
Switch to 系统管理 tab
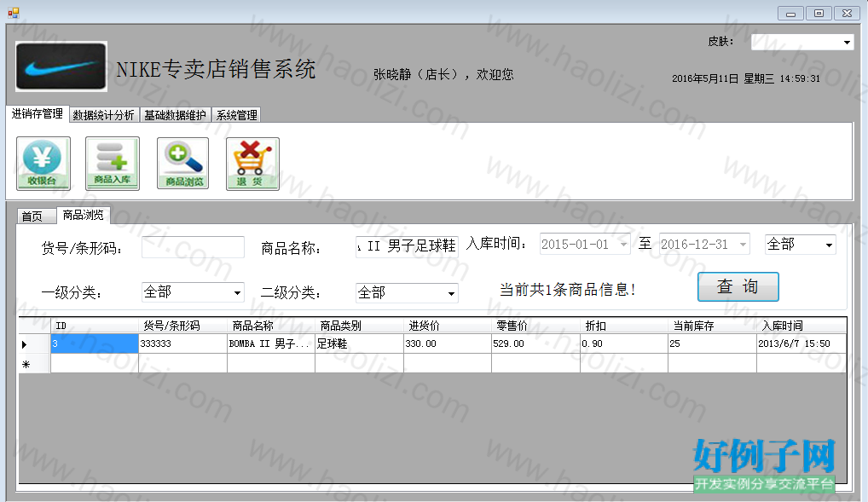click(x=236, y=115)
